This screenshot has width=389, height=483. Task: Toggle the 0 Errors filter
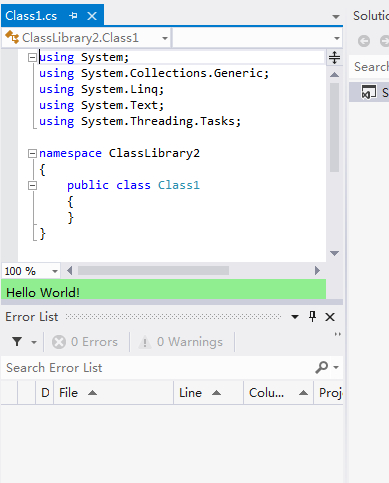(85, 342)
